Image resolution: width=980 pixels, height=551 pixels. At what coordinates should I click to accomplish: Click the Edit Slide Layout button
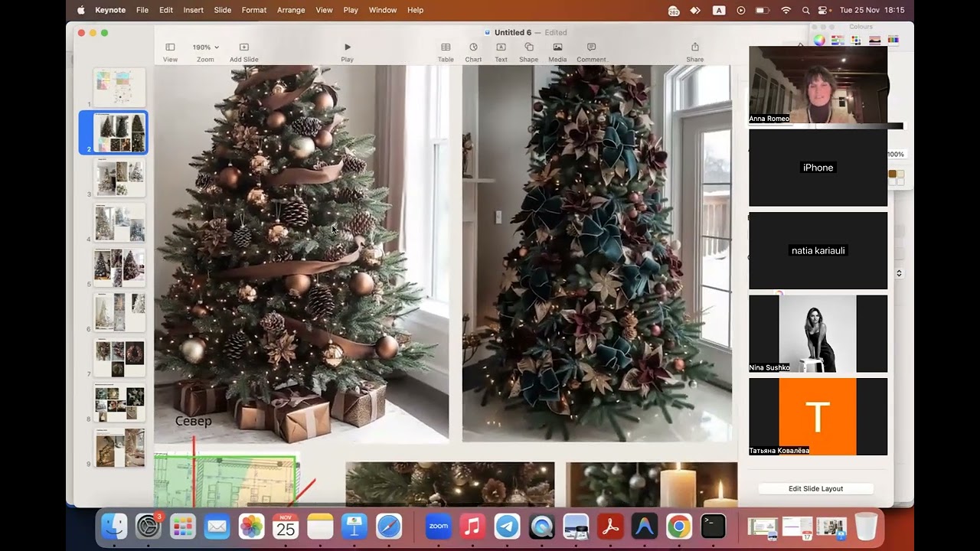815,488
